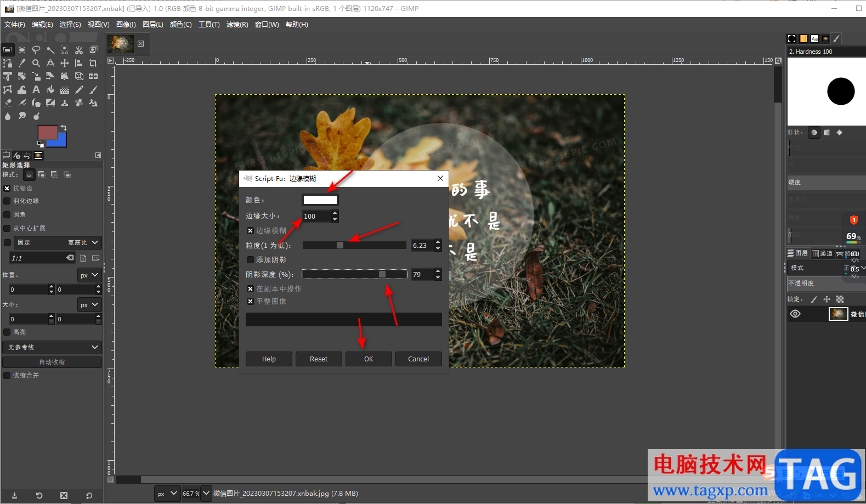The height and width of the screenshot is (504, 866).
Task: Click the OK button in Script-Fu dialog
Action: pos(369,359)
